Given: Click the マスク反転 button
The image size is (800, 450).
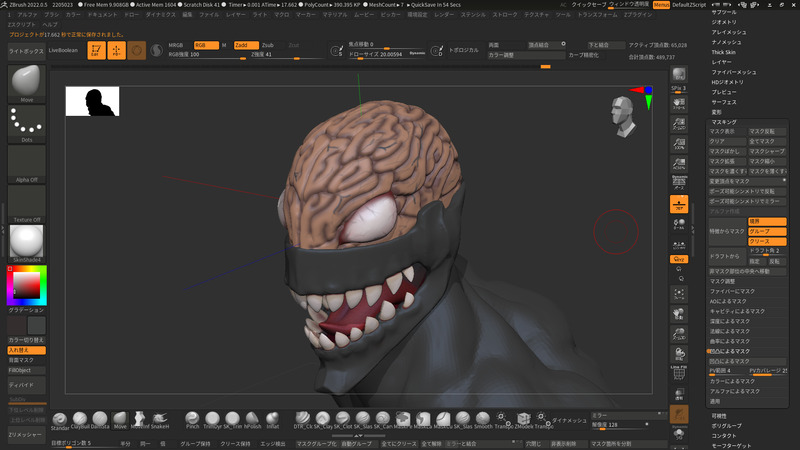Looking at the screenshot, I should click(766, 131).
